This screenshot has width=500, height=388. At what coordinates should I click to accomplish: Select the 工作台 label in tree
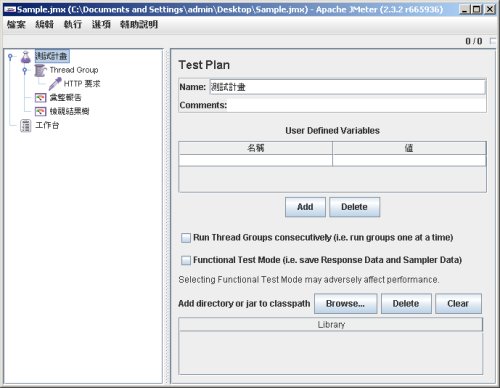point(47,125)
